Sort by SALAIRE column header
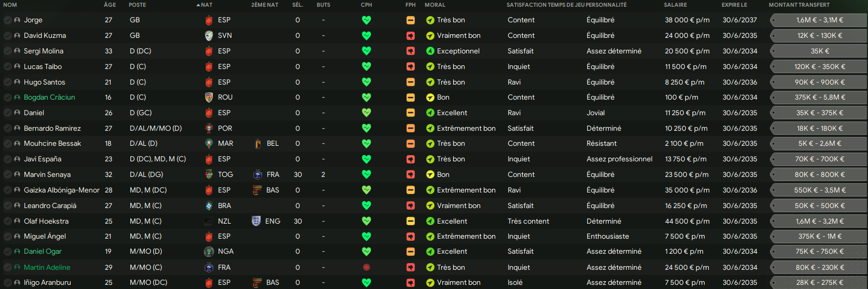The height and width of the screenshot is (289, 868). pyautogui.click(x=675, y=5)
